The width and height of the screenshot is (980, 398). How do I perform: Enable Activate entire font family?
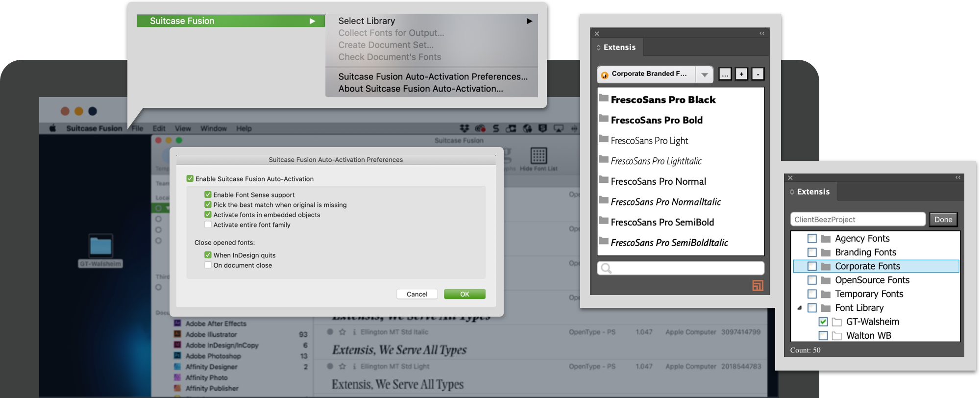(x=208, y=224)
